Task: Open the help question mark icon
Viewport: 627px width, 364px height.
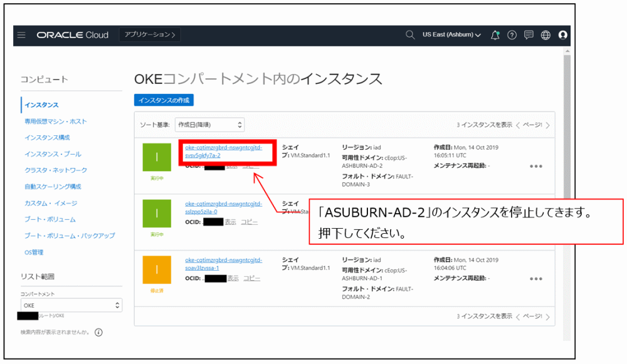Action: 512,35
